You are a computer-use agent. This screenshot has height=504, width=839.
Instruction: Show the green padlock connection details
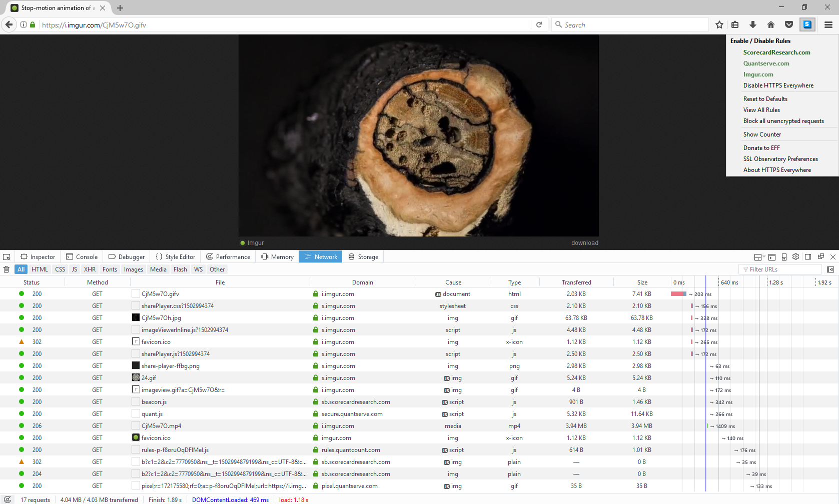pyautogui.click(x=33, y=24)
